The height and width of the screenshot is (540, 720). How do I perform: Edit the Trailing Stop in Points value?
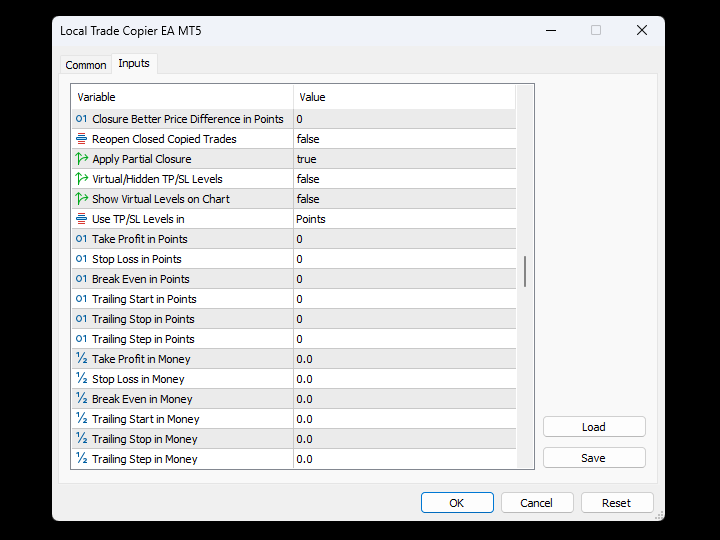(405, 319)
